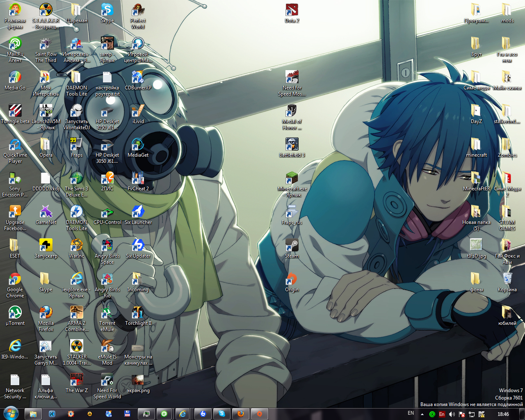The height and width of the screenshot is (420, 525).
Task: Click the Need for Speed Mos... shortcut
Action: 292,83
